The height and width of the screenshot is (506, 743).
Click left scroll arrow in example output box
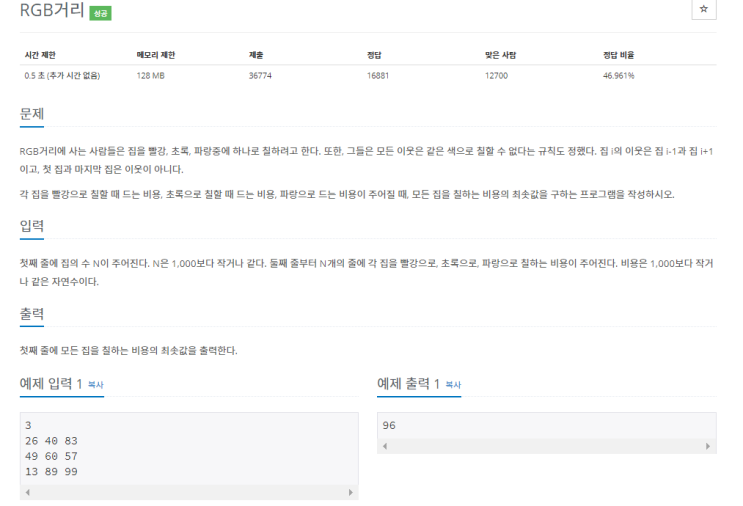coord(385,446)
